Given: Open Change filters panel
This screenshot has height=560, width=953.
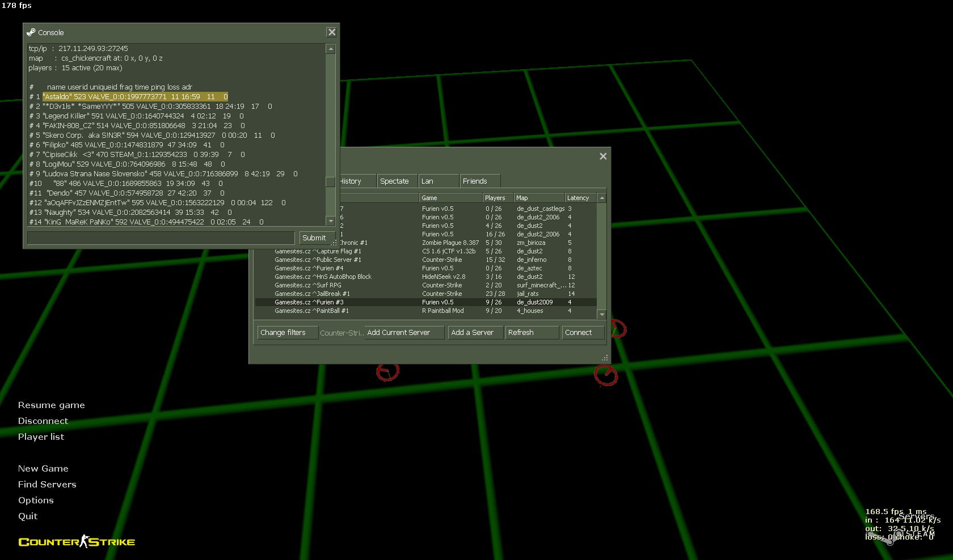Looking at the screenshot, I should click(288, 333).
